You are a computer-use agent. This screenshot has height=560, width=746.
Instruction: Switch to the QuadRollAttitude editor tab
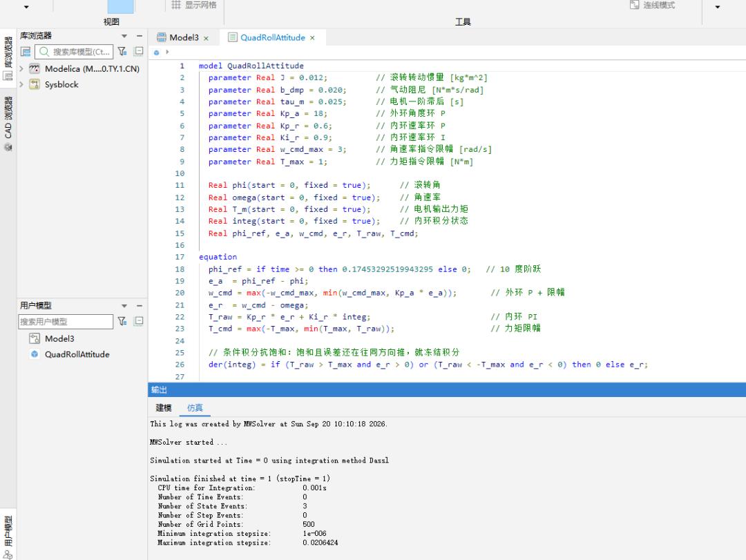tap(273, 37)
